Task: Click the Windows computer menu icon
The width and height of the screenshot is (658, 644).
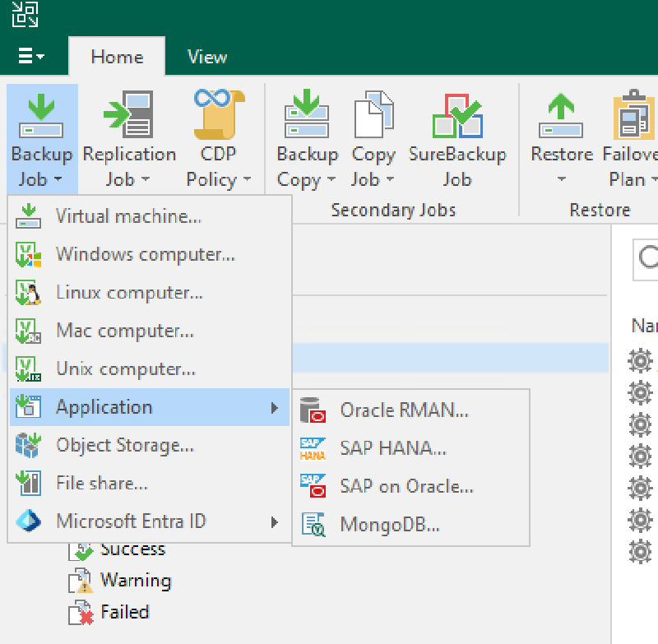Action: 28,254
